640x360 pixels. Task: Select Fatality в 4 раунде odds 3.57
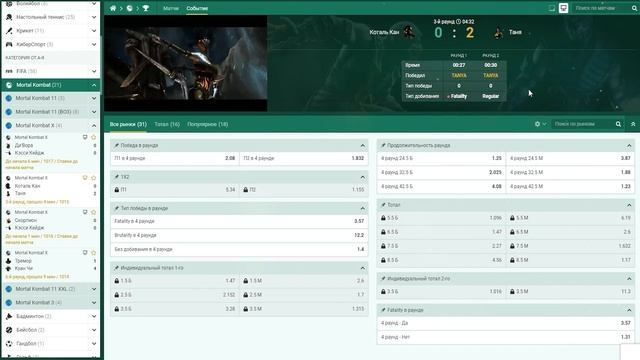pos(239,221)
